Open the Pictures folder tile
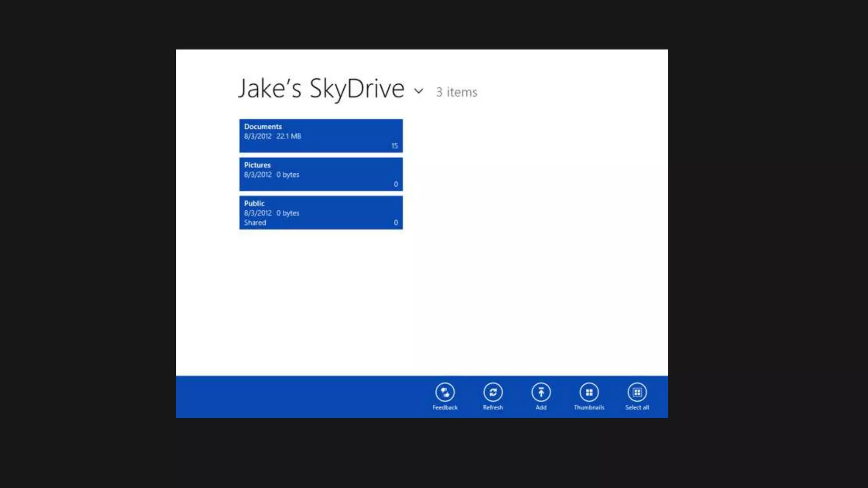868x488 pixels. (321, 174)
